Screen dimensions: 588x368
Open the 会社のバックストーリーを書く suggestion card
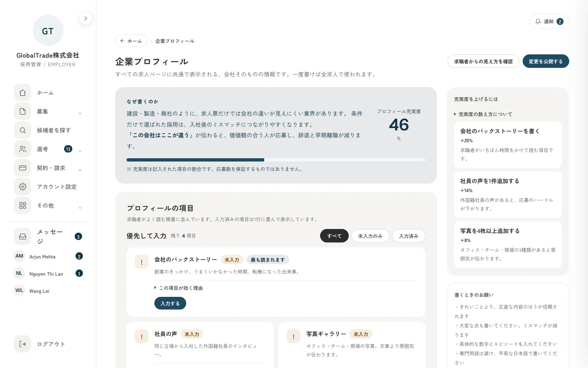(508, 145)
